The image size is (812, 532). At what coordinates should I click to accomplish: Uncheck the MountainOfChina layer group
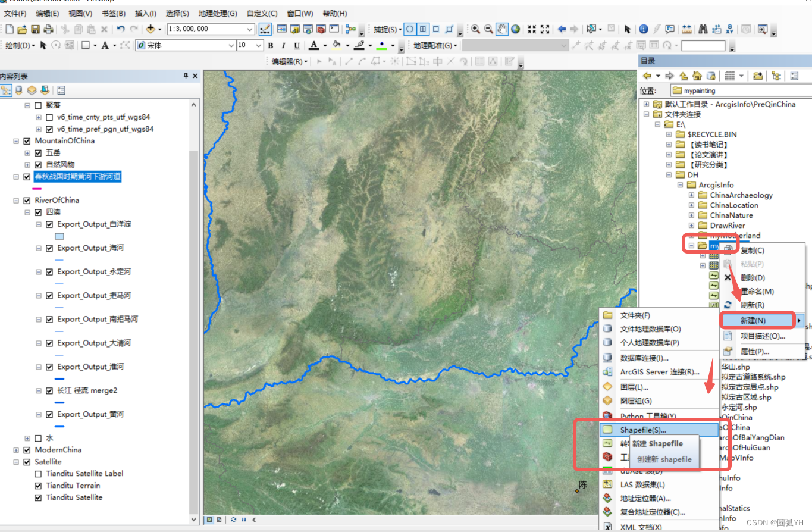coord(27,141)
